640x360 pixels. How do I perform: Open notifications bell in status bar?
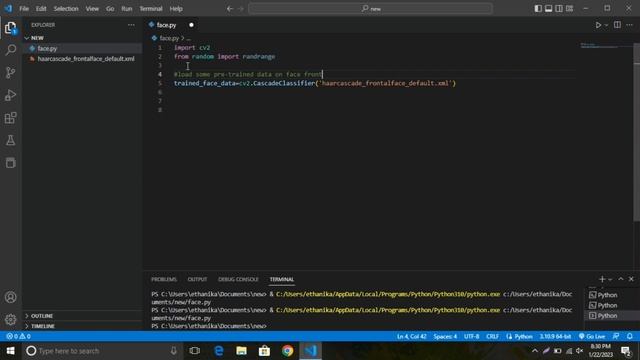(x=629, y=336)
